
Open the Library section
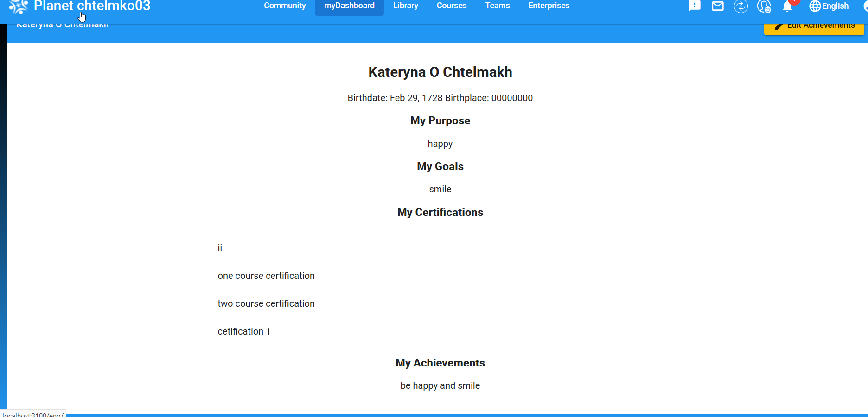(405, 6)
